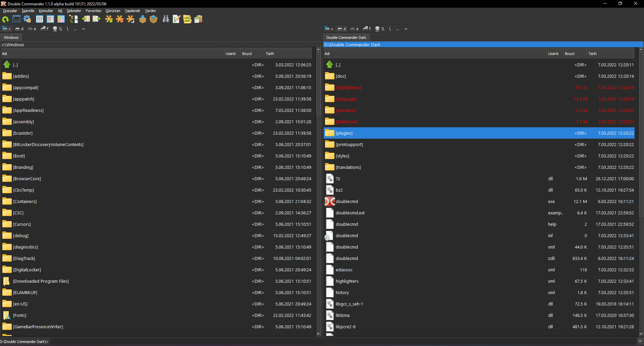This screenshot has width=644, height=346.
Task: Sort right panel by Uzantı column header
Action: [x=555, y=54]
